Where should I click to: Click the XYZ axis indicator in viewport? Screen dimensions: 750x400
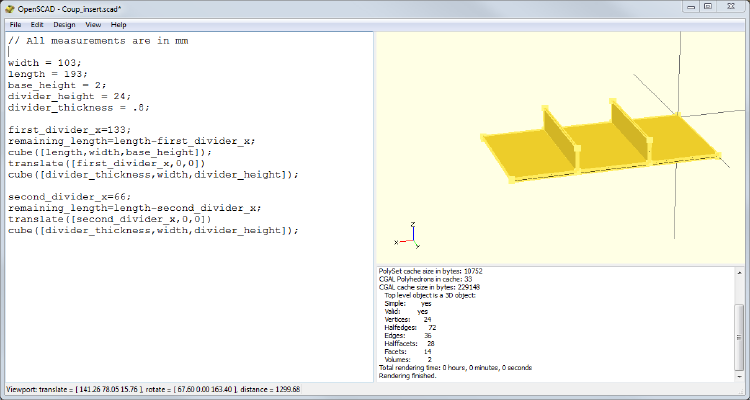coord(407,237)
